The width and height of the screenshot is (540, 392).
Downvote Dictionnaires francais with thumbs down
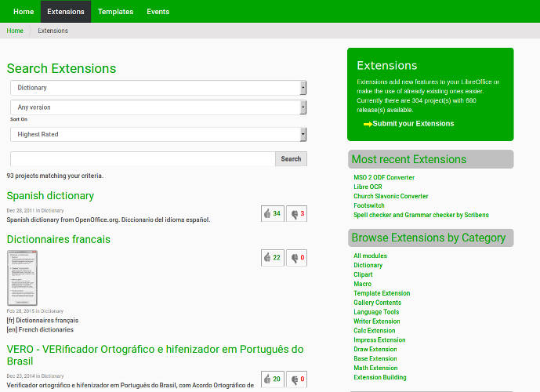296,258
